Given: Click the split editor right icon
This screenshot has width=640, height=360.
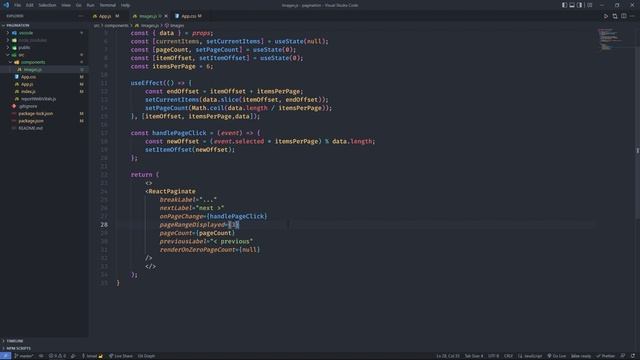Looking at the screenshot, I should tap(624, 16).
